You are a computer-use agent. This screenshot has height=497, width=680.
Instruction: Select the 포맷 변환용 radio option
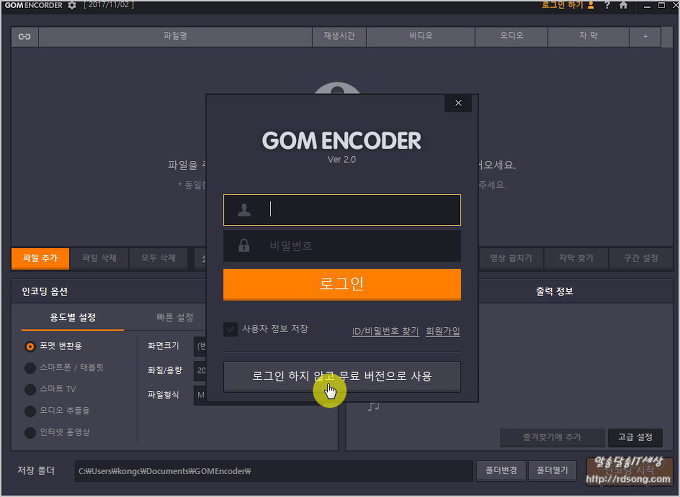30,346
